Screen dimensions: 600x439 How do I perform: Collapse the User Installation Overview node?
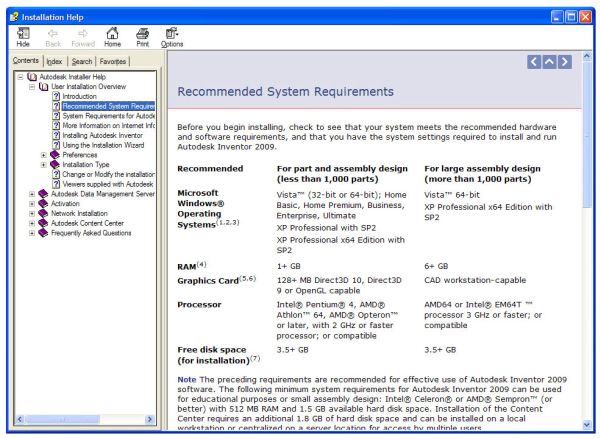pos(32,87)
